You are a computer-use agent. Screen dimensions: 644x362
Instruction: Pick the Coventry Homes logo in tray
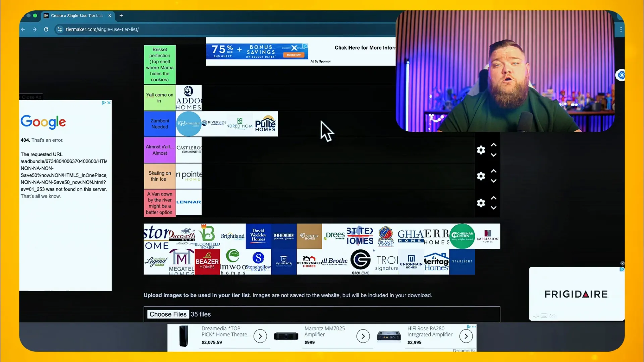click(309, 236)
